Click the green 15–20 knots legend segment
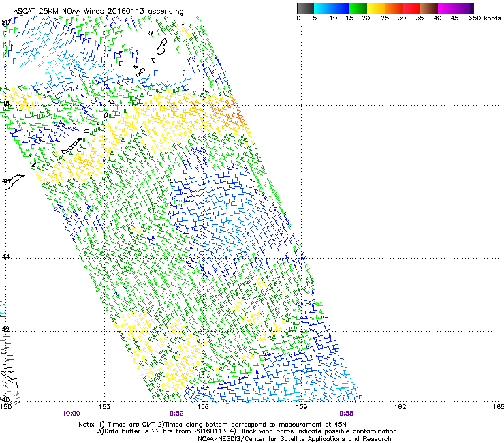 358,8
